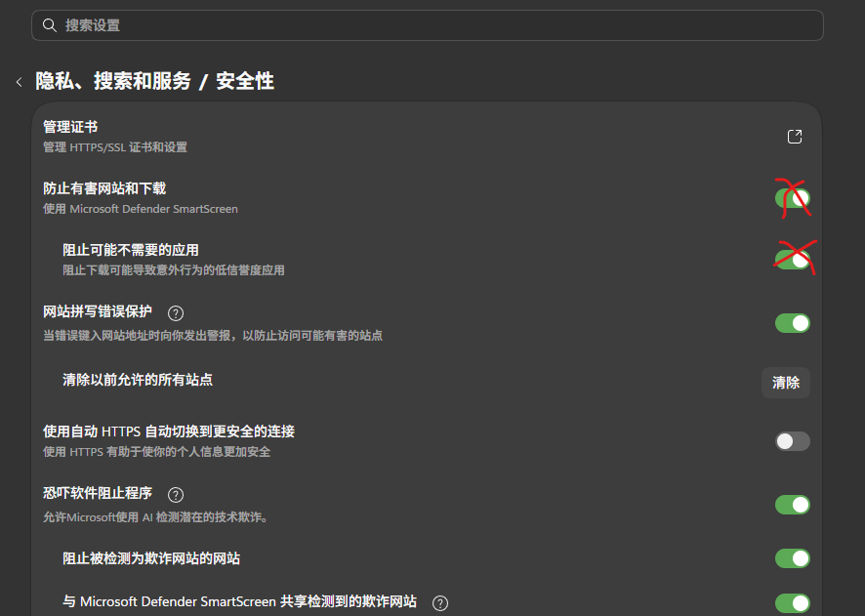The height and width of the screenshot is (616, 865).
Task: Click the 管理证书 title
Action: 70,127
